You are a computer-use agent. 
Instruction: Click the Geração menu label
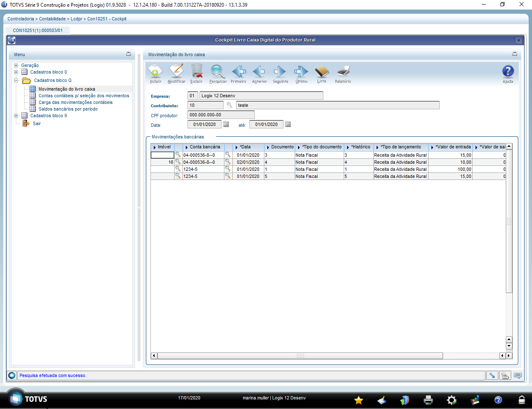tap(30, 65)
